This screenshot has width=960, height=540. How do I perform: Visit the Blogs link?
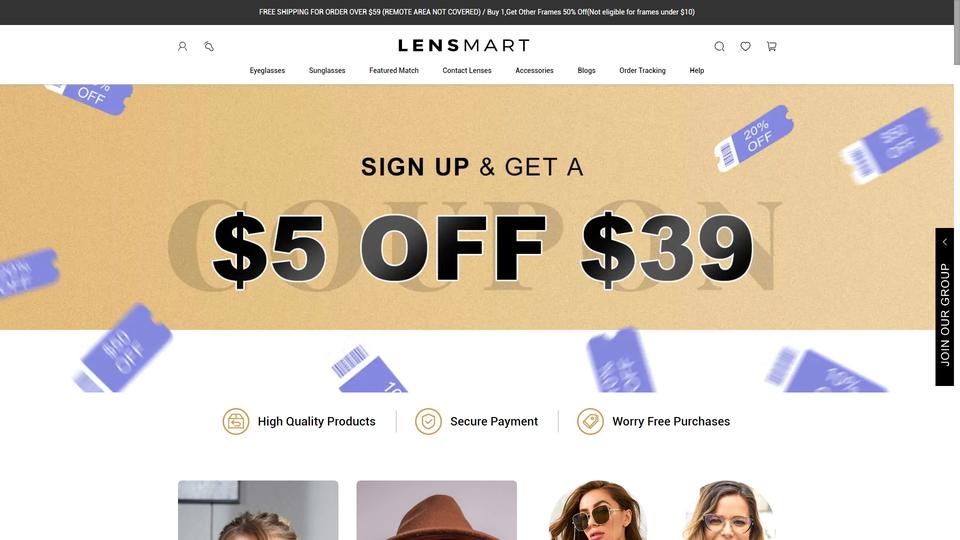click(587, 70)
